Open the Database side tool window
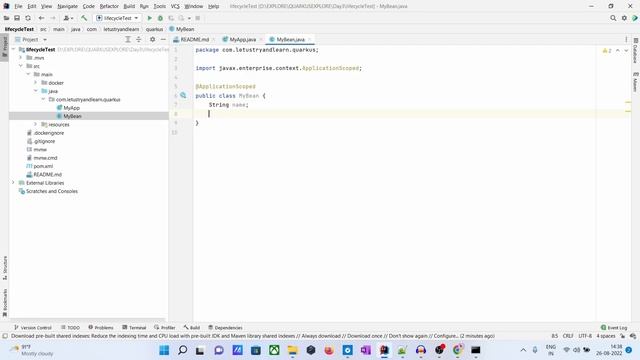Viewport: 640px width, 360px height. pyautogui.click(x=635, y=51)
